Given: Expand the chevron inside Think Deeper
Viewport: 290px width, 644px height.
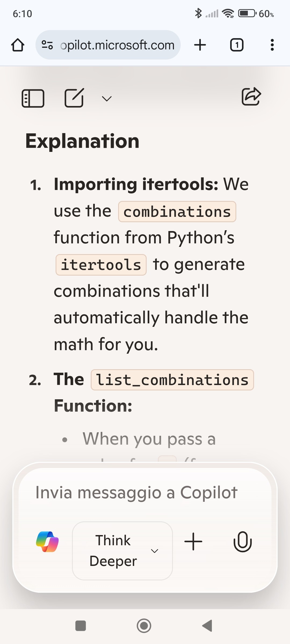Looking at the screenshot, I should point(154,551).
